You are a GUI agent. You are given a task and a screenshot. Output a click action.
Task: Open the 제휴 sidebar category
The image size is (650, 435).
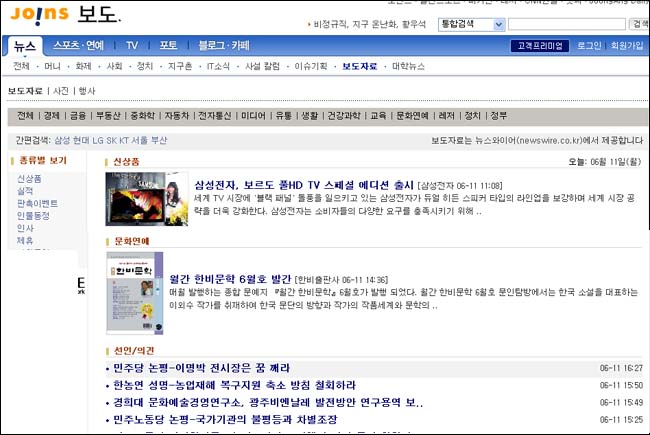pos(25,241)
